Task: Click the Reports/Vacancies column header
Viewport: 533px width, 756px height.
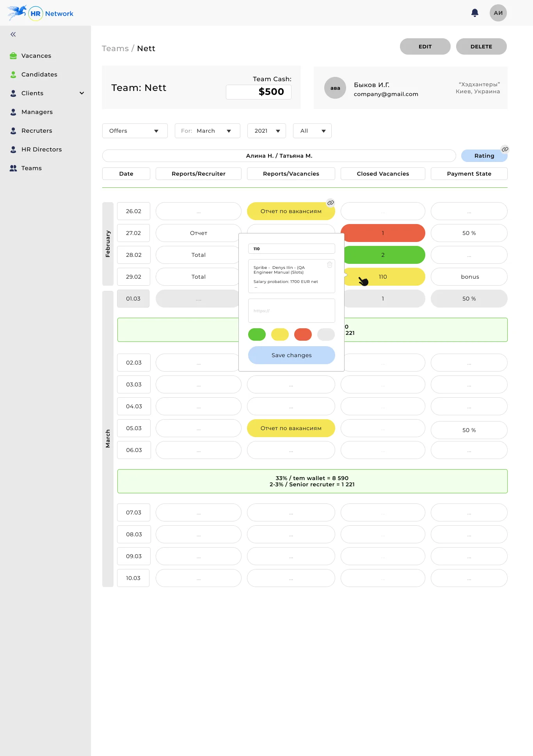Action: [x=291, y=174]
